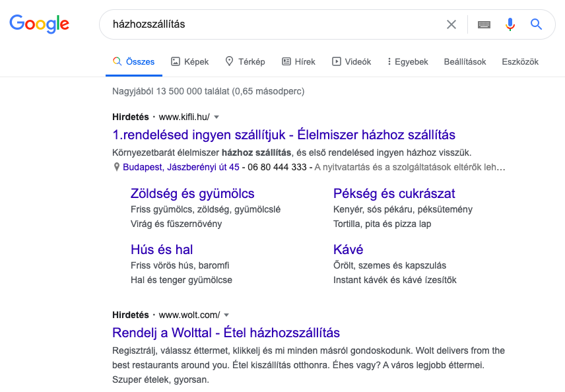
Task: Clear the search query with the X icon
Action: (451, 24)
